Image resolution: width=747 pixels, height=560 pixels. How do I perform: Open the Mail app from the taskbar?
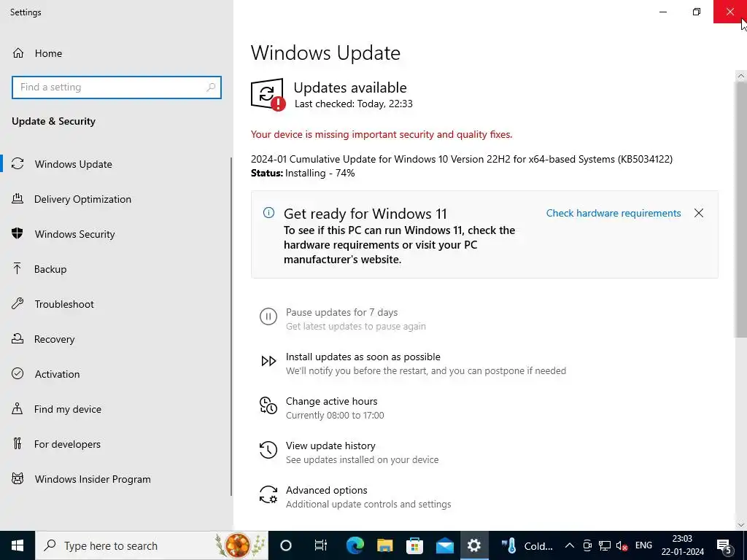pos(444,545)
